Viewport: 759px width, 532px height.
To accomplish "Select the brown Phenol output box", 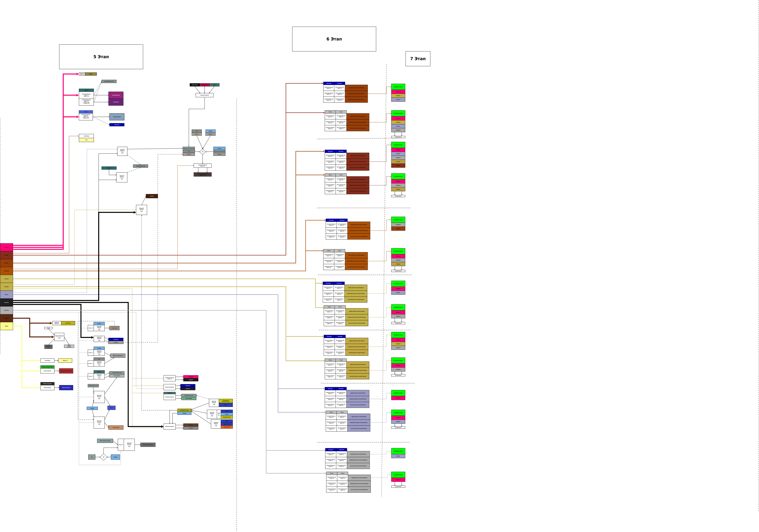I will [x=191, y=425].
